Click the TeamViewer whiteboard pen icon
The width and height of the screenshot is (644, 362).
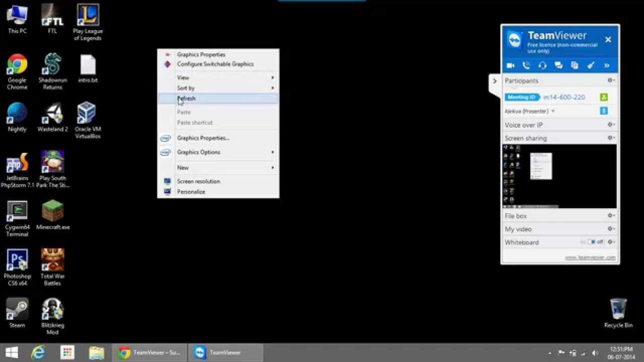point(591,65)
